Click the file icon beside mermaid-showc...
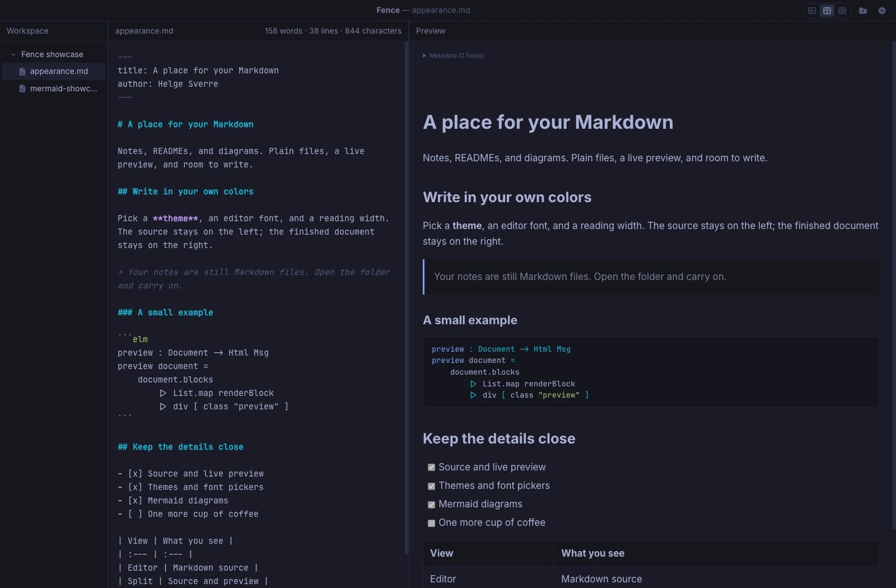 click(22, 88)
